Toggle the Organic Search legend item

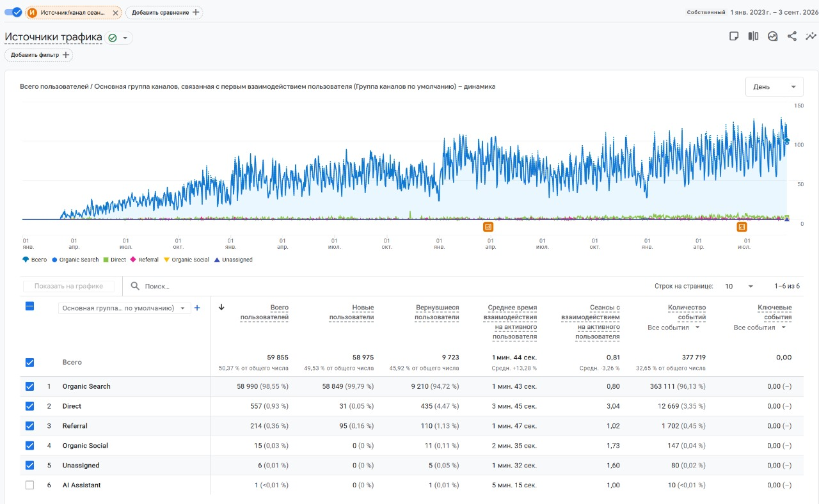(76, 260)
